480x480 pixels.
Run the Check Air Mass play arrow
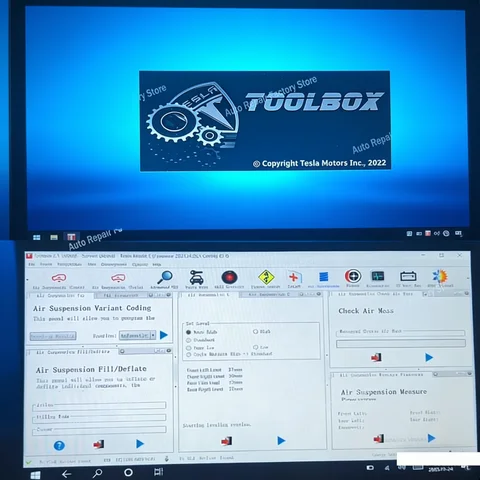tap(429, 357)
